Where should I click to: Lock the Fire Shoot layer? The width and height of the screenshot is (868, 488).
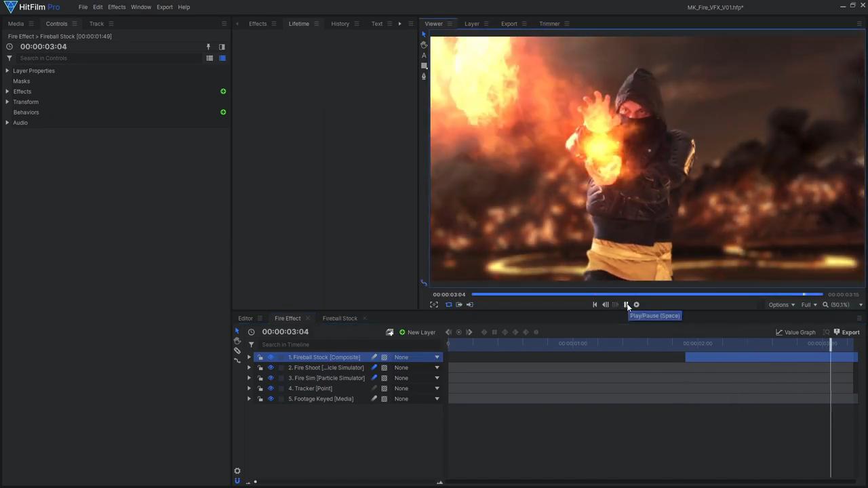(260, 367)
